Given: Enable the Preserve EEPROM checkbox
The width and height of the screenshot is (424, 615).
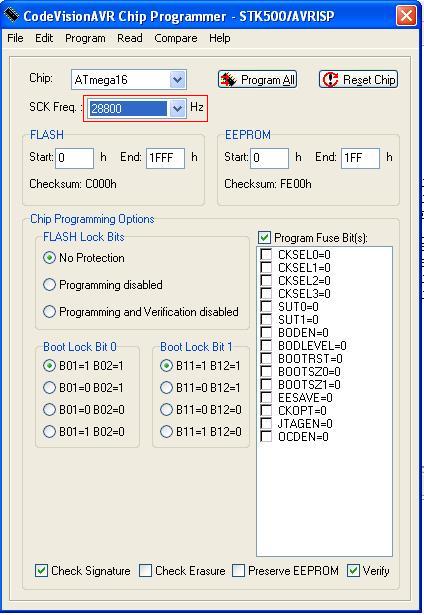Looking at the screenshot, I should pos(238,570).
